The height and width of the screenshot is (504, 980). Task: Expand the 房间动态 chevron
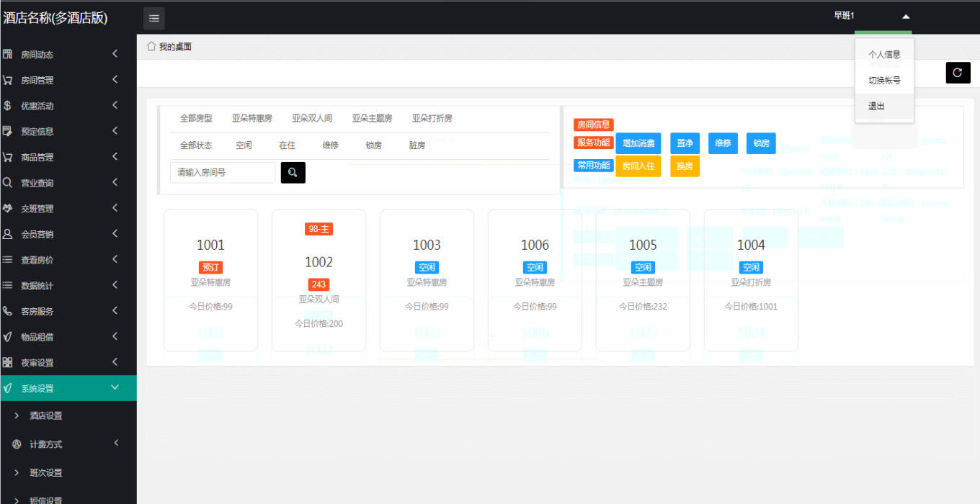pyautogui.click(x=115, y=54)
